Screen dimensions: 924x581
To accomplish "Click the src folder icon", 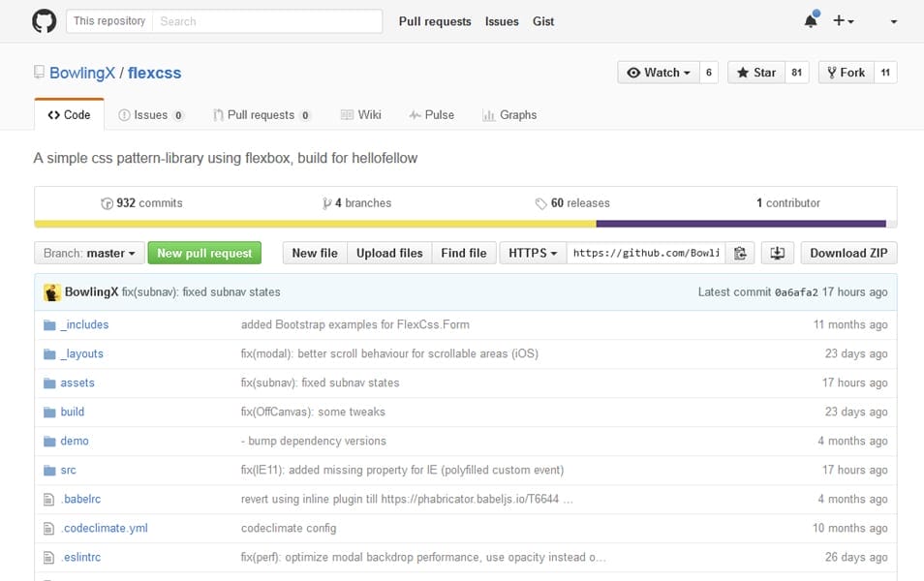I will pos(49,471).
